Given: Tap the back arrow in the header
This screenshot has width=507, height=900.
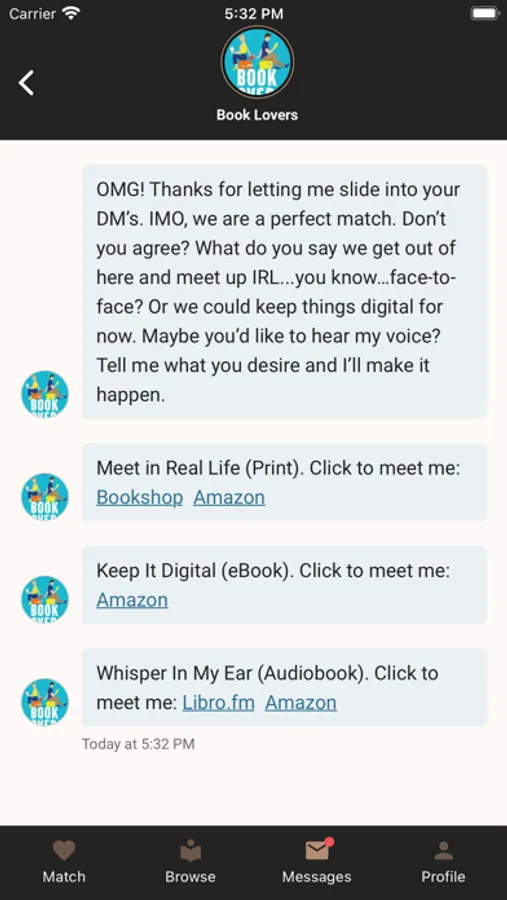Looking at the screenshot, I should (x=26, y=83).
